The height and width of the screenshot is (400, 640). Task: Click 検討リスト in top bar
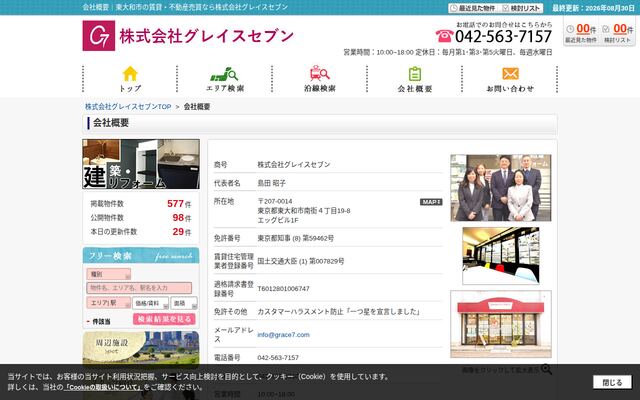pos(521,8)
